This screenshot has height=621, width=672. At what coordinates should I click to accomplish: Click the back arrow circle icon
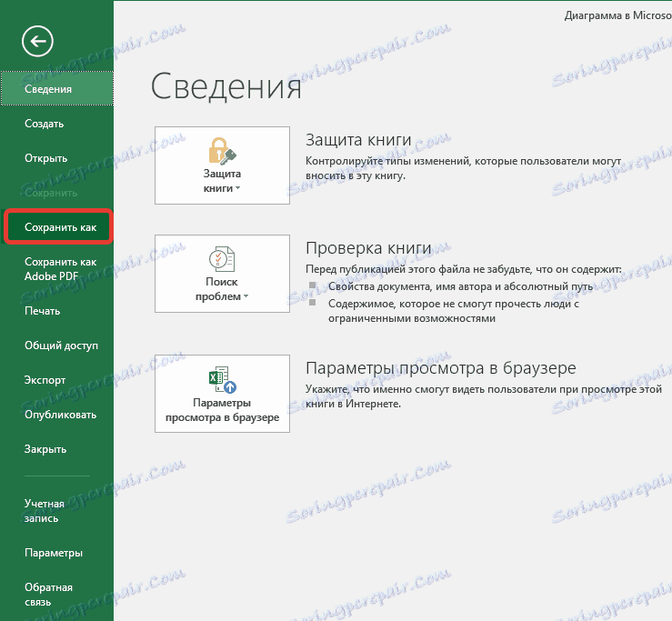[37, 41]
